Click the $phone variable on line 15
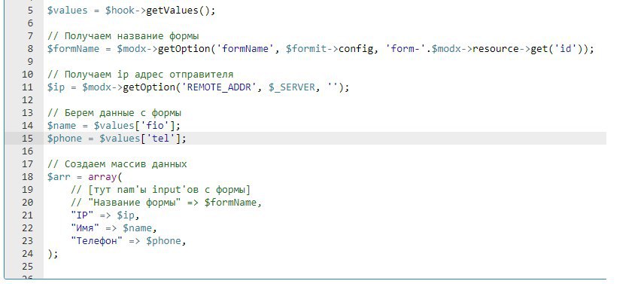 [65, 139]
